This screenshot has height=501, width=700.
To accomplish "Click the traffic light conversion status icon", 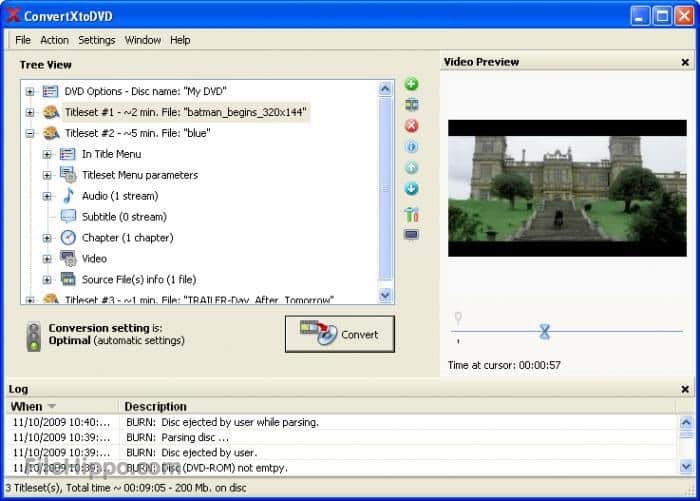I will 33,336.
